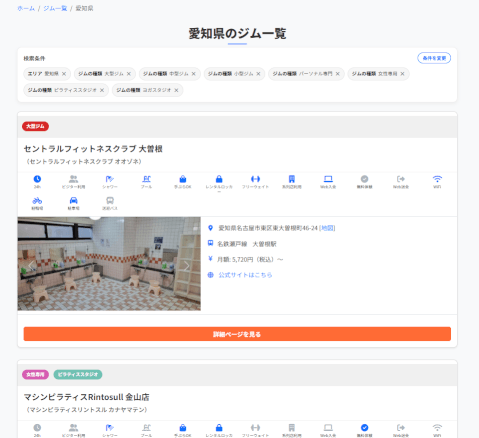Click the ビジター利用 icon in the 大曽根 card
Image resolution: width=479 pixels, height=438 pixels.
73,179
